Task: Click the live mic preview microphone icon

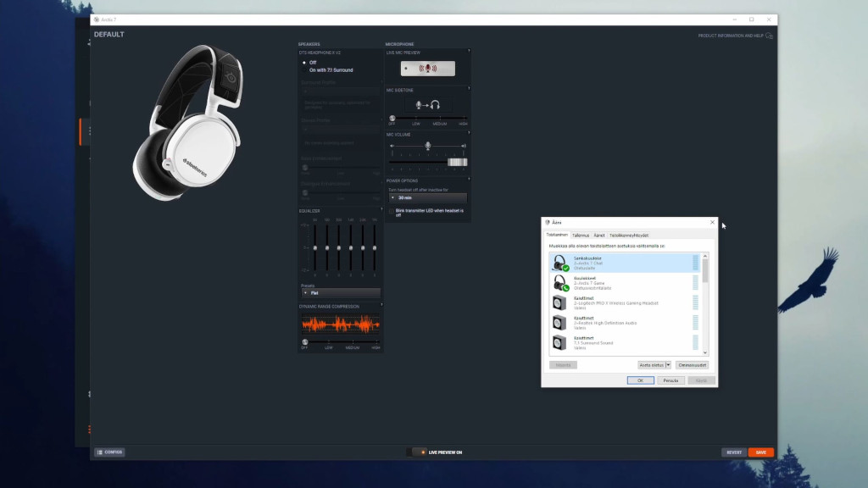Action: [428, 69]
